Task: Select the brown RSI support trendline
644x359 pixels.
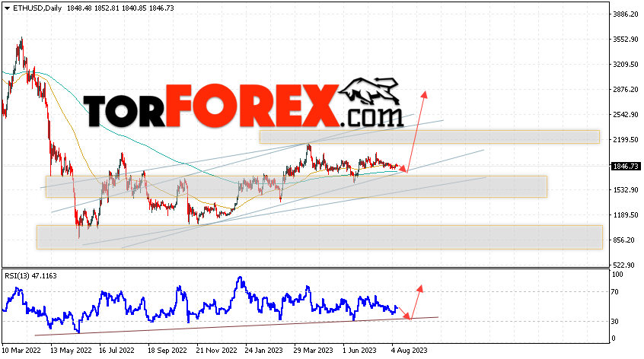Action: tap(237, 326)
